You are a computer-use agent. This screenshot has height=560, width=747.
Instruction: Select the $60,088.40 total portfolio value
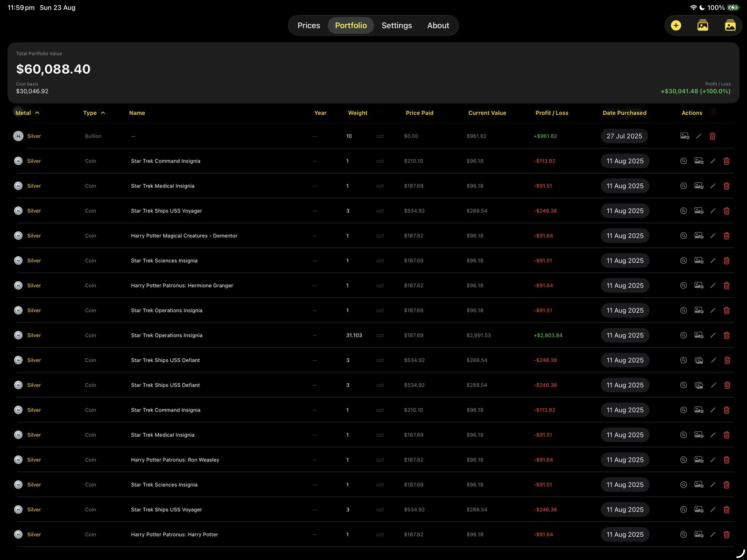tap(53, 69)
